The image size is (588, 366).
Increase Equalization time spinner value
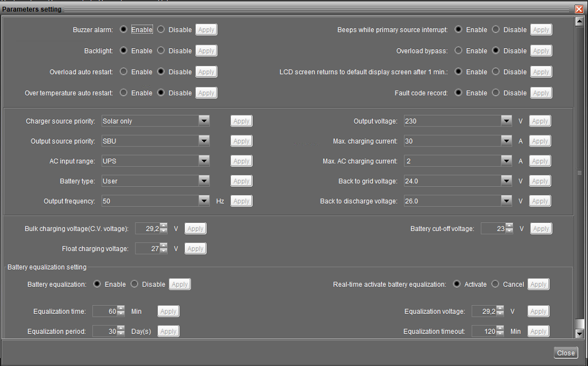point(121,309)
